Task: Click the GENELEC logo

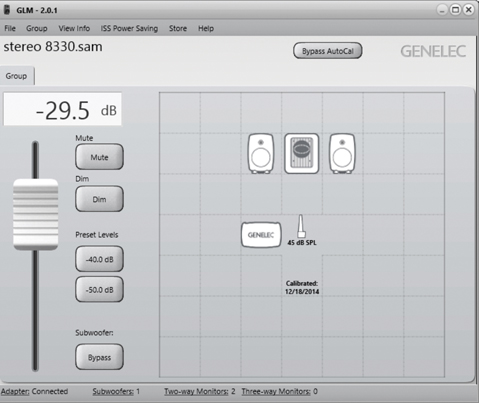Action: pyautogui.click(x=433, y=51)
